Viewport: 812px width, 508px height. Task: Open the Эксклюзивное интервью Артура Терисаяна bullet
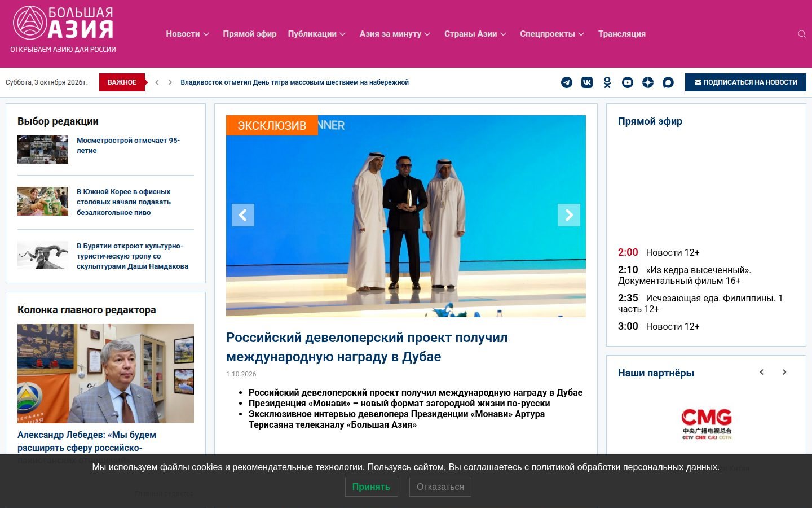pyautogui.click(x=396, y=419)
